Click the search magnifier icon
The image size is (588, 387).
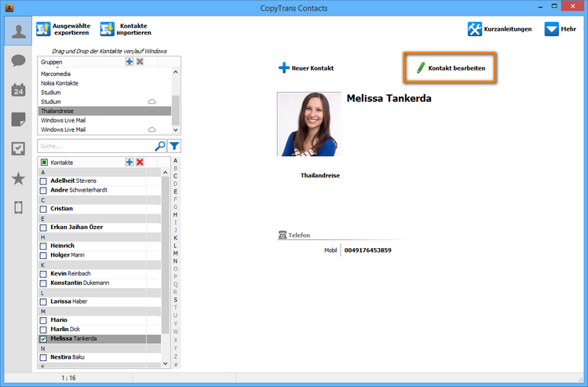click(x=160, y=146)
